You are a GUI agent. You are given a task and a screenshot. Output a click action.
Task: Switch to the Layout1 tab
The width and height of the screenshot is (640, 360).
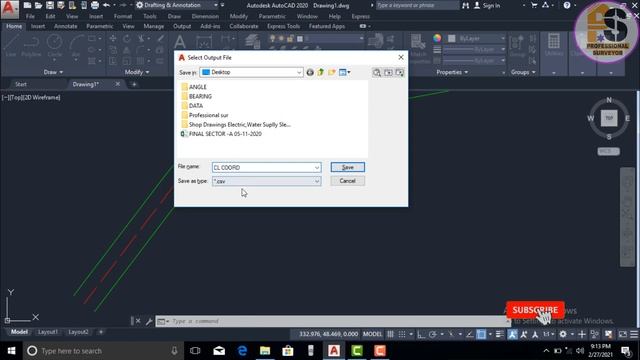tap(48, 332)
